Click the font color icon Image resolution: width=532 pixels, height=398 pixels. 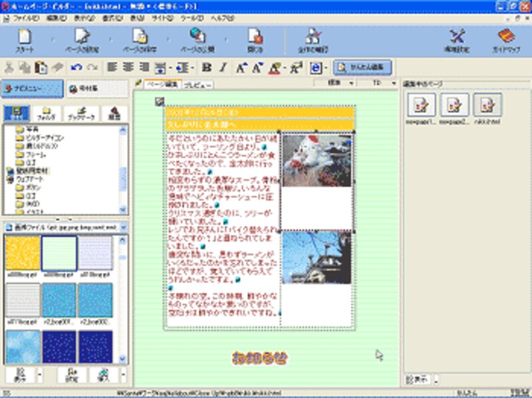275,68
